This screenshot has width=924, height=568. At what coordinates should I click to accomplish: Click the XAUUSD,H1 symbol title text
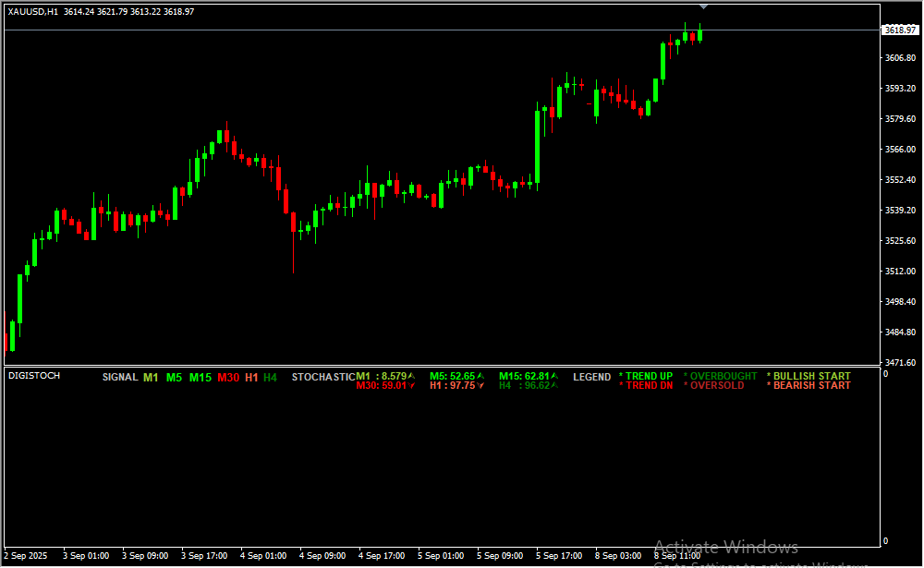pos(33,11)
